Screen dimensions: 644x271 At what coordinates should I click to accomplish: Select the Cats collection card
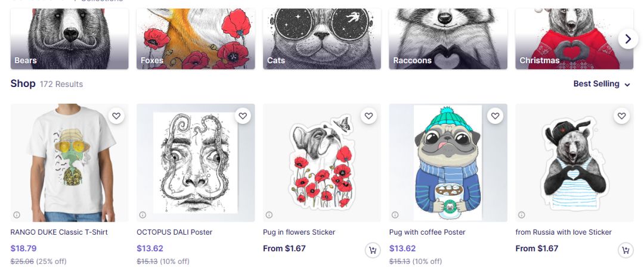click(x=322, y=39)
